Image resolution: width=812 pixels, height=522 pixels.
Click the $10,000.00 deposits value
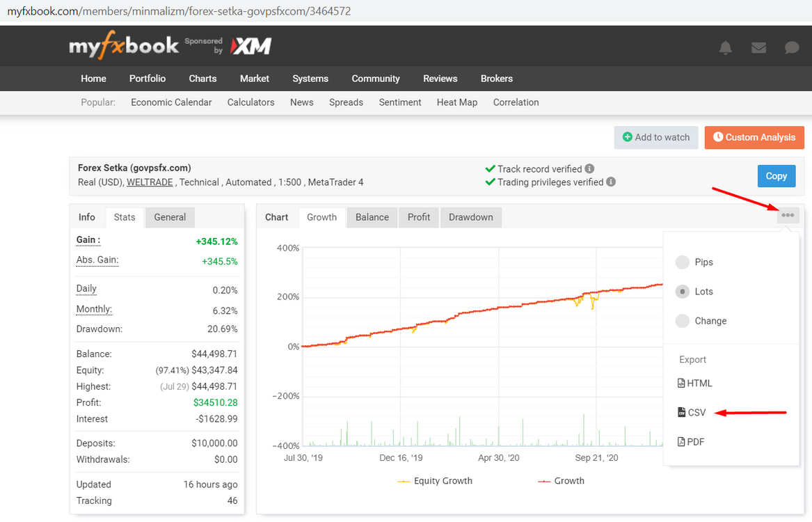click(214, 443)
